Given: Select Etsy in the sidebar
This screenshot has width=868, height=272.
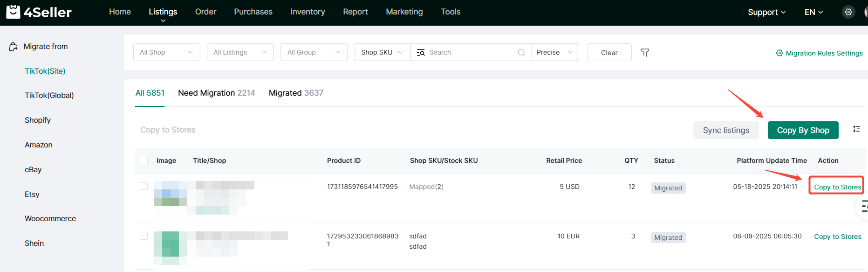Looking at the screenshot, I should click(32, 194).
